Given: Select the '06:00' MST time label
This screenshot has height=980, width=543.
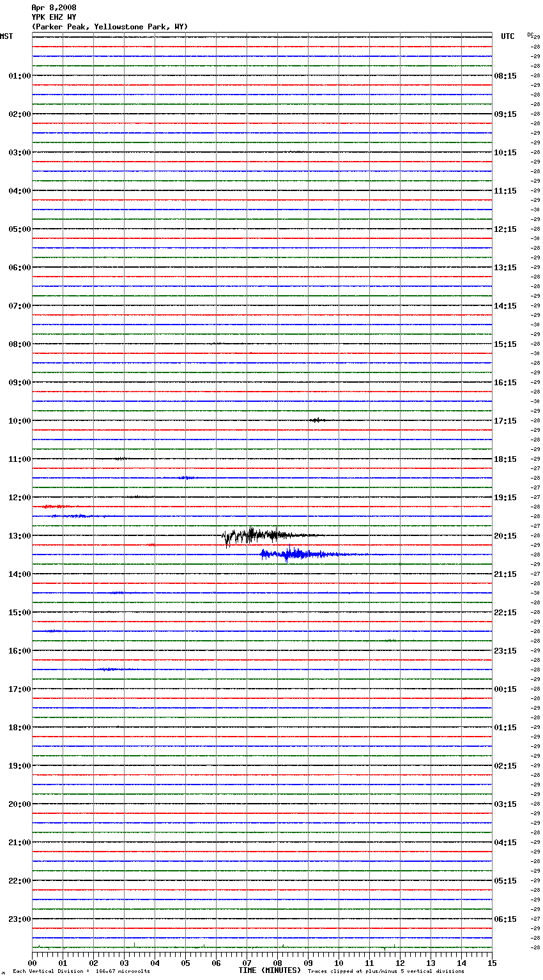Looking at the screenshot, I should 20,268.
